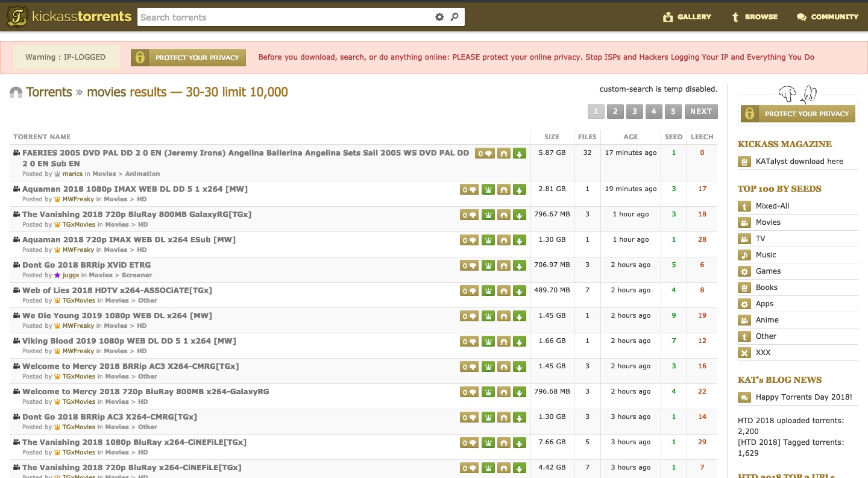The width and height of the screenshot is (868, 478).
Task: Open the Gallery menu
Action: 687,17
